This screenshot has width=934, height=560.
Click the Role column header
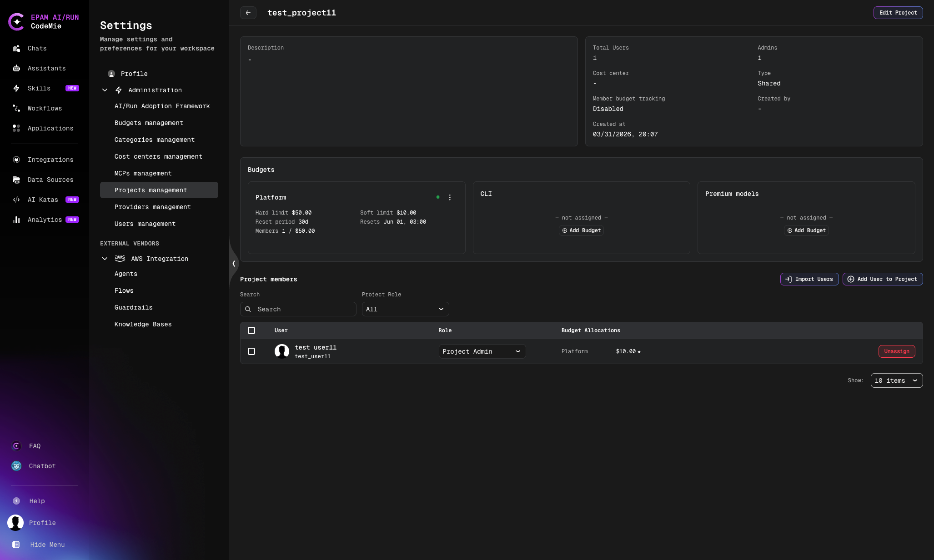[x=445, y=330]
